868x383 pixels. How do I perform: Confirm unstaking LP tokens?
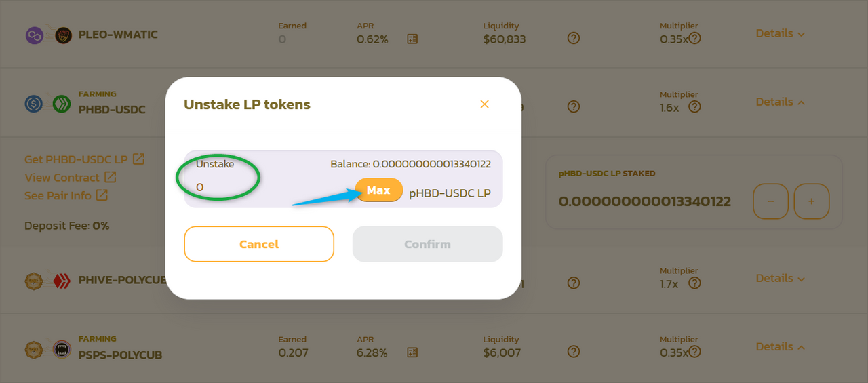pos(427,244)
